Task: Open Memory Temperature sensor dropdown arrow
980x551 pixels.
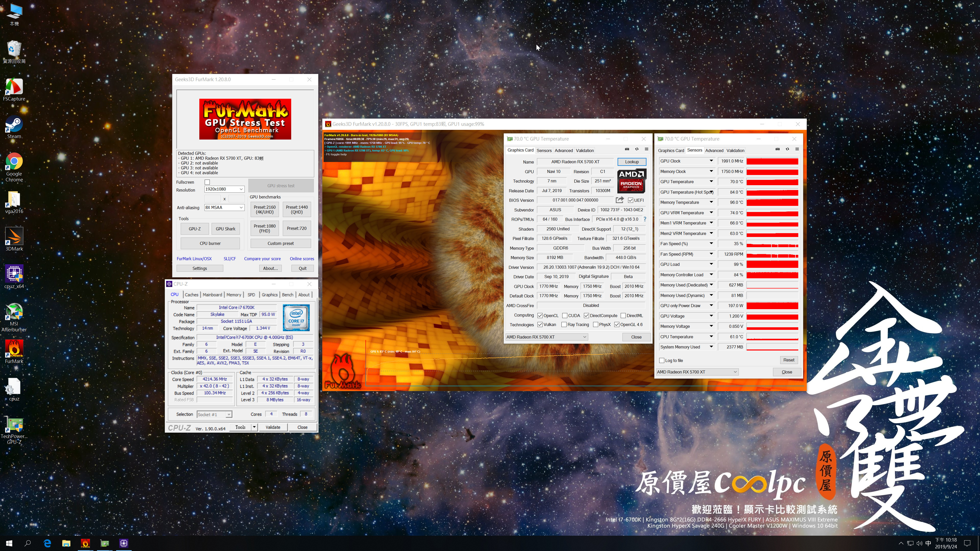Action: [711, 202]
